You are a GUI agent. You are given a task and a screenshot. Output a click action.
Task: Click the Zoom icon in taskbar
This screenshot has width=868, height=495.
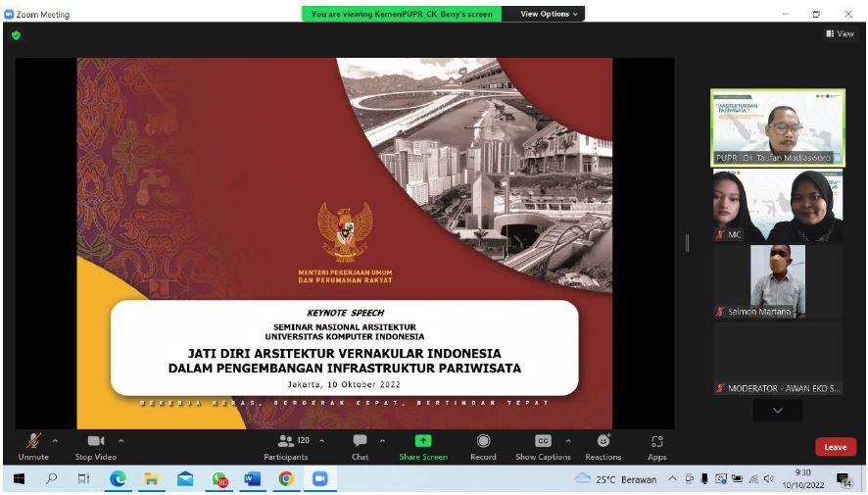320,479
